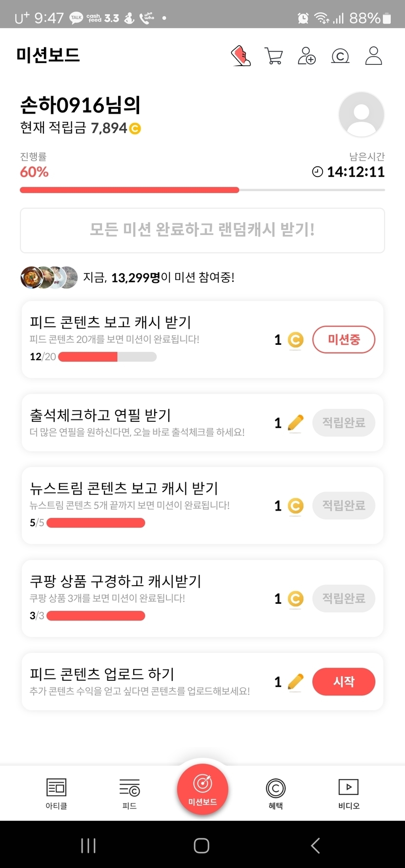405x868 pixels.
Task: Tap 적립완료 on the 뉴스트림 mission
Action: [344, 506]
